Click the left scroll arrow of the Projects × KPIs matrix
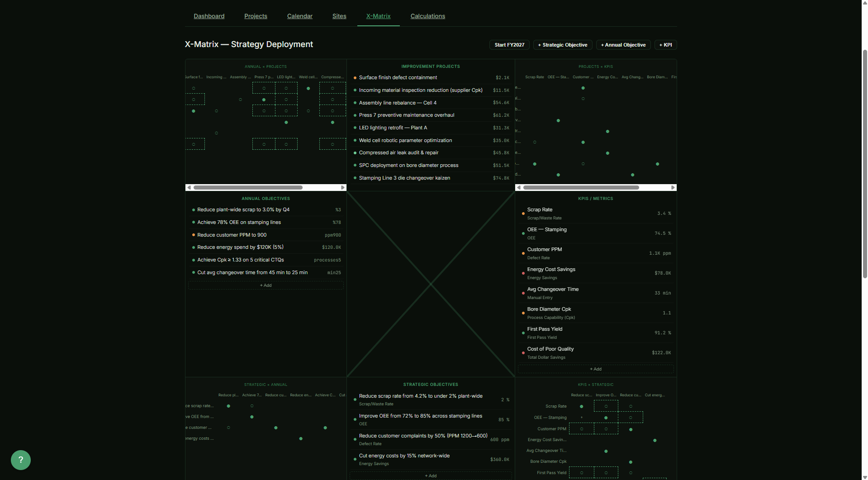Viewport: 868px width, 480px height. (519, 187)
